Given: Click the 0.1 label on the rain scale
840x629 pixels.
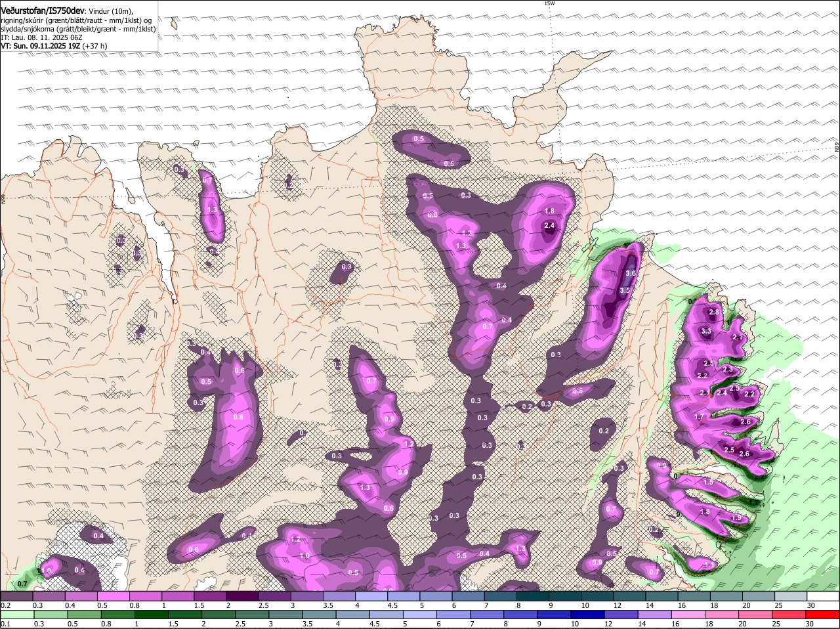Looking at the screenshot, I should pyautogui.click(x=6, y=624).
